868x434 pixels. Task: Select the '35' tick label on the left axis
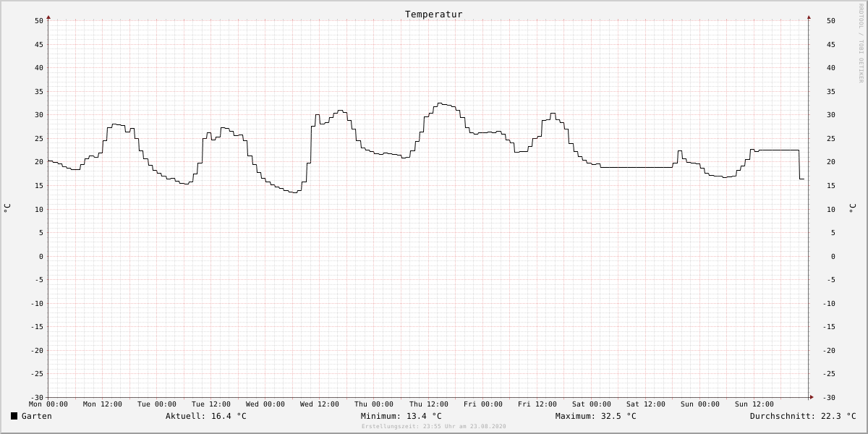(39, 92)
